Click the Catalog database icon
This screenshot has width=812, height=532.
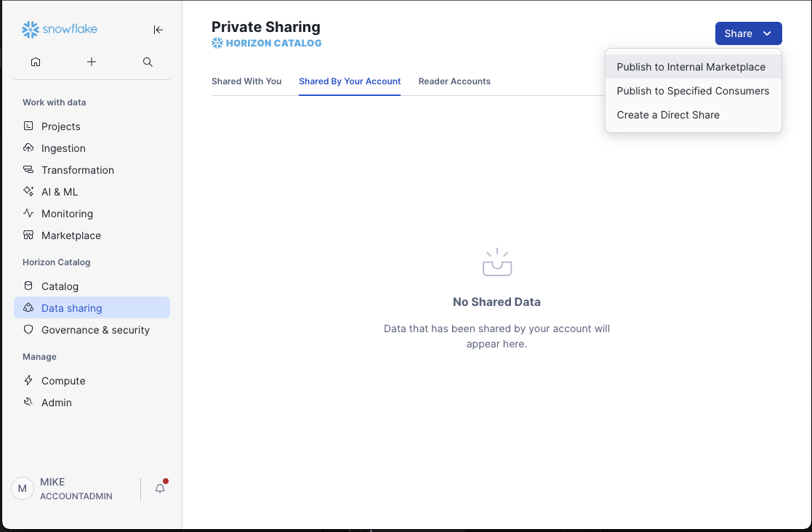click(28, 286)
